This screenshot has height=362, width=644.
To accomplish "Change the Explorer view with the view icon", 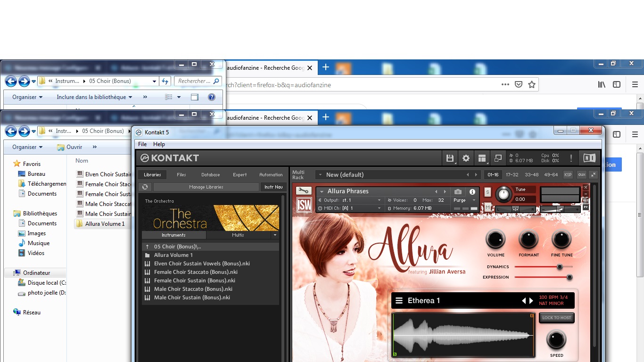I will tap(169, 97).
